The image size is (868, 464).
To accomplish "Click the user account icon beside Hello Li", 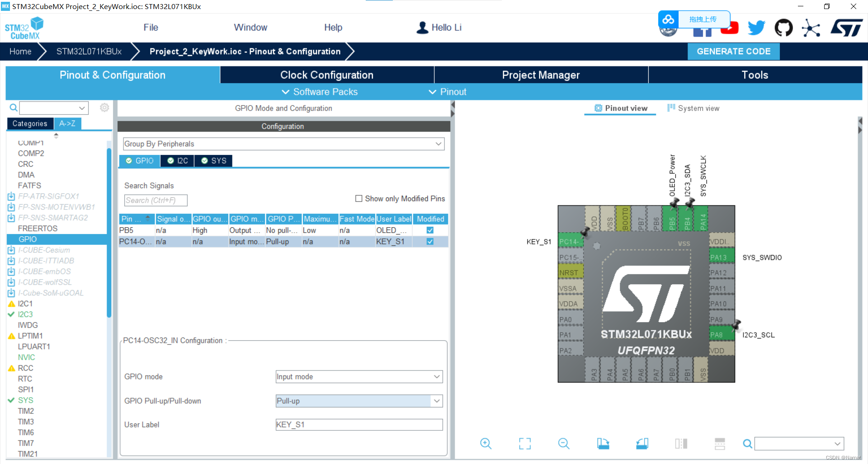I will tap(422, 28).
